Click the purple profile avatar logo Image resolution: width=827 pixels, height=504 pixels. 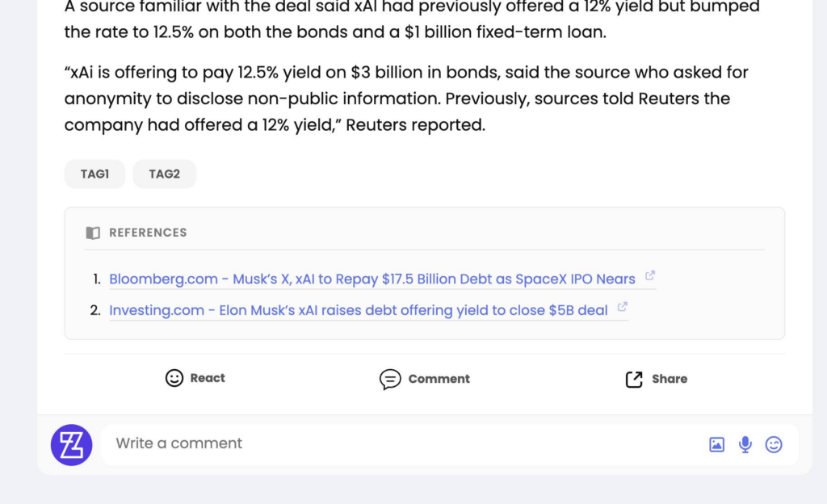pos(72,444)
